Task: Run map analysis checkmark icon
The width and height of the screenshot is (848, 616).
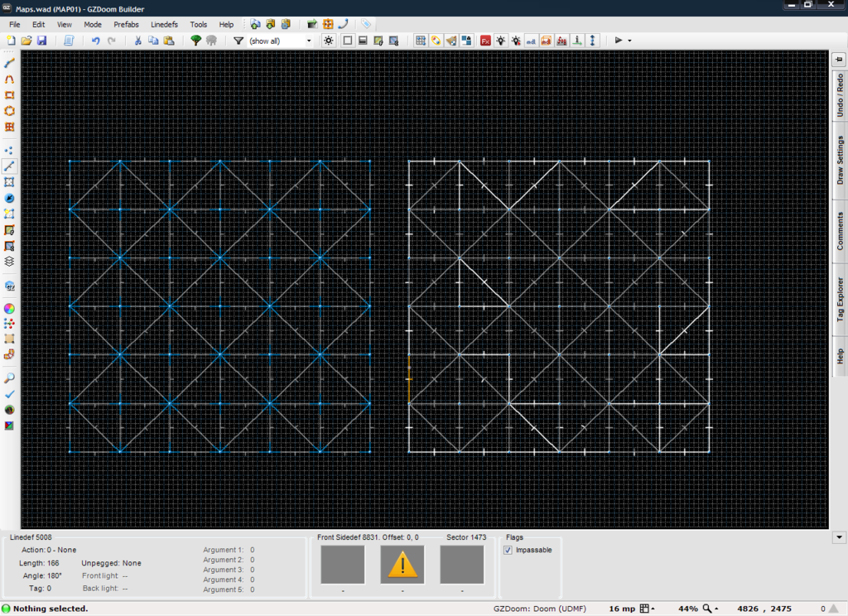Action: click(9, 394)
